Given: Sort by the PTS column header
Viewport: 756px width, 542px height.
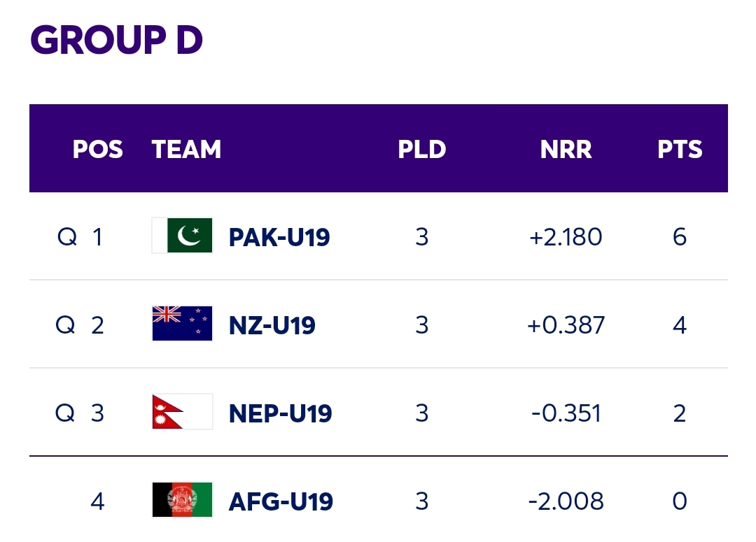Looking at the screenshot, I should coord(680,149).
